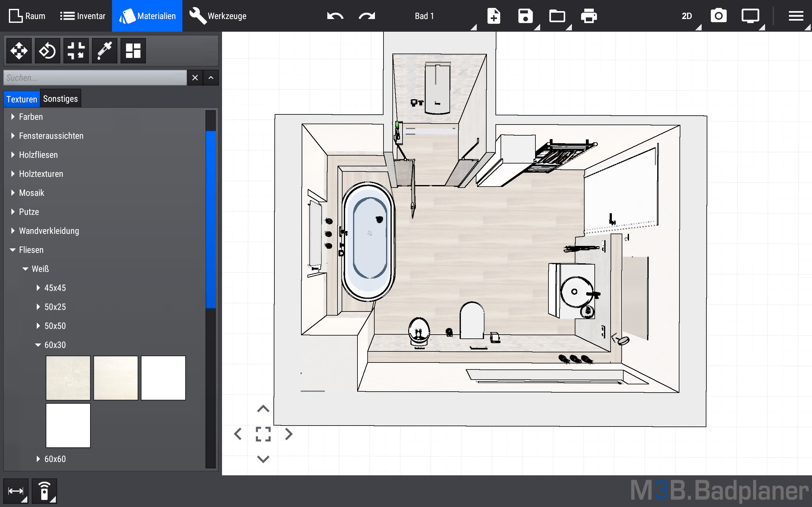Collapse the Fliesen tree node
812x507 pixels.
13,250
